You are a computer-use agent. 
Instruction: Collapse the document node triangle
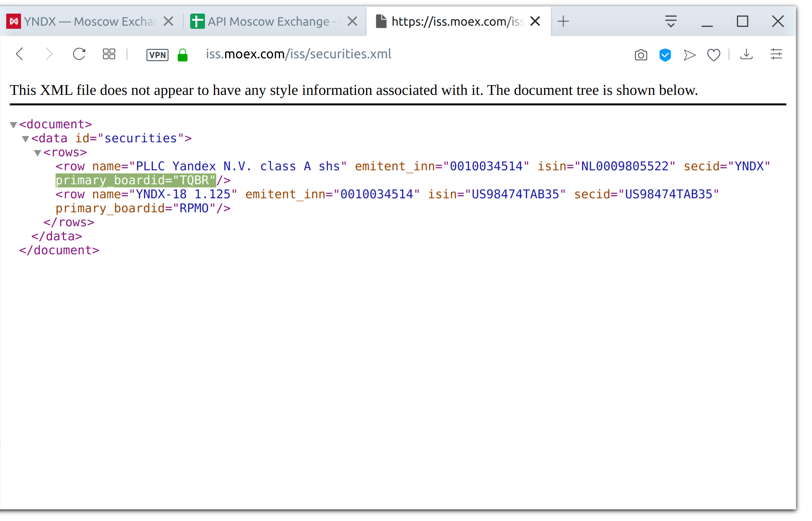(13, 125)
